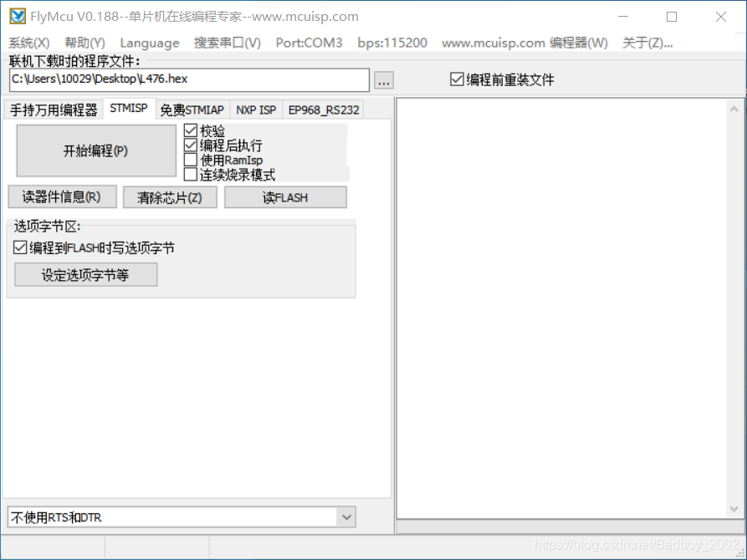
Task: Click the 读FLASH button
Action: pyautogui.click(x=285, y=197)
